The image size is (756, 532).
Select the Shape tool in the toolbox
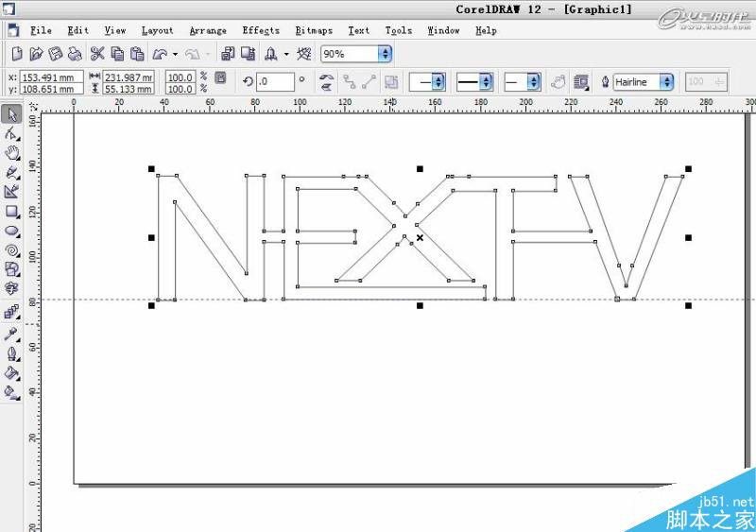click(11, 133)
